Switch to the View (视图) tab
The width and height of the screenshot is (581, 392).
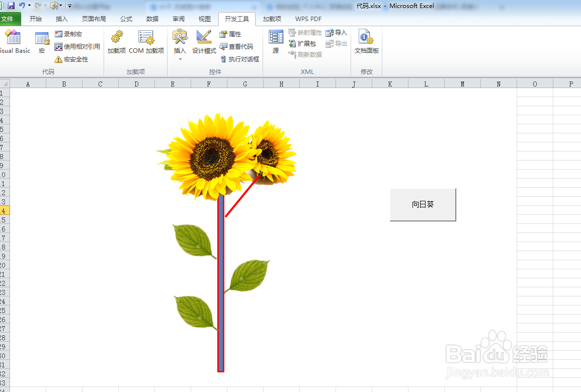tap(205, 19)
